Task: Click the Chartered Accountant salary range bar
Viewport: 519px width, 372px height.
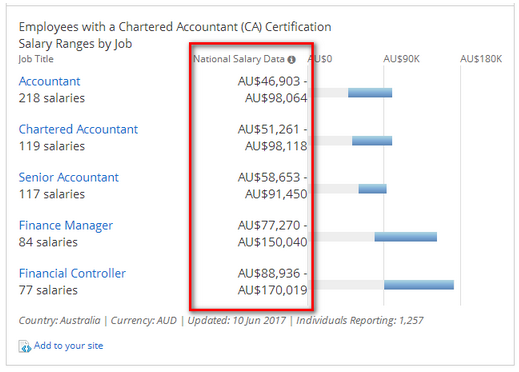Action: (x=372, y=141)
